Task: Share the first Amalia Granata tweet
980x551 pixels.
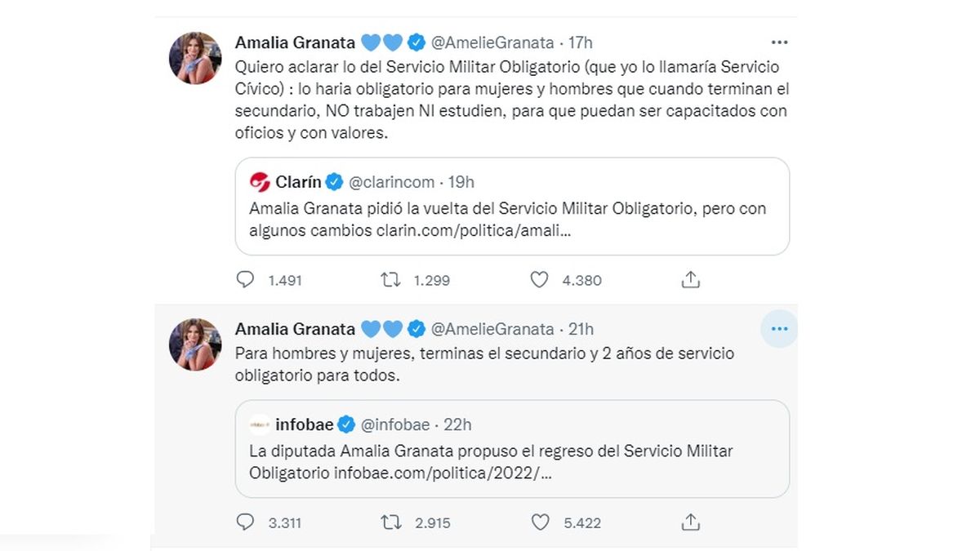Action: click(x=690, y=280)
